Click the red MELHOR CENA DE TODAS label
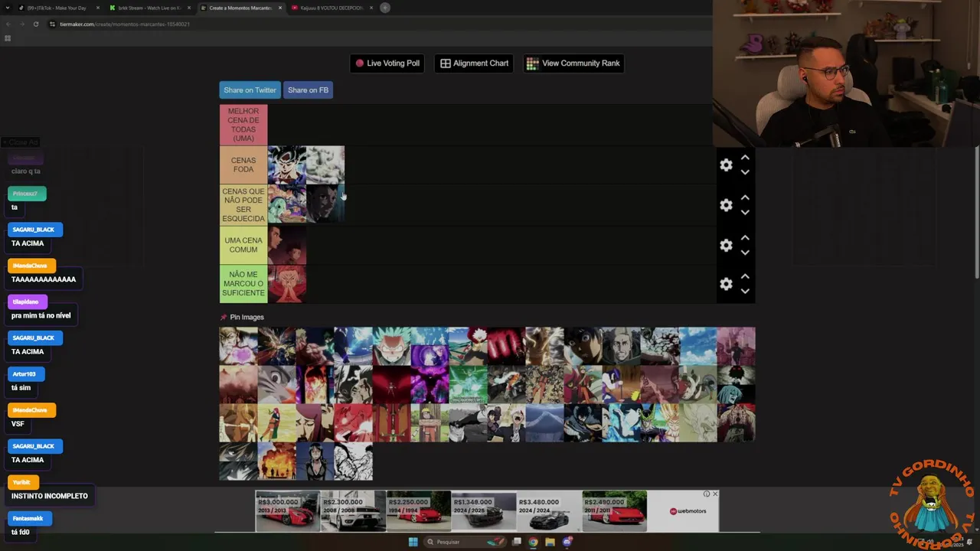This screenshot has height=551, width=980. pyautogui.click(x=243, y=125)
